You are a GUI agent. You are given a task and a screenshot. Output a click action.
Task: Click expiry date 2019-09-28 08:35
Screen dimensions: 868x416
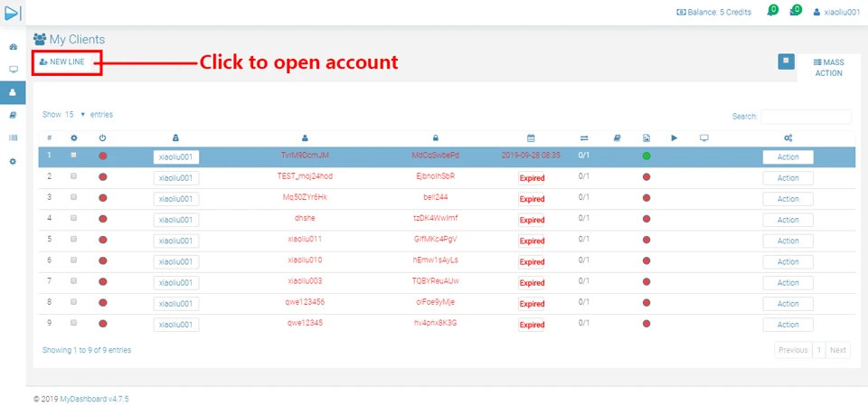coord(531,156)
